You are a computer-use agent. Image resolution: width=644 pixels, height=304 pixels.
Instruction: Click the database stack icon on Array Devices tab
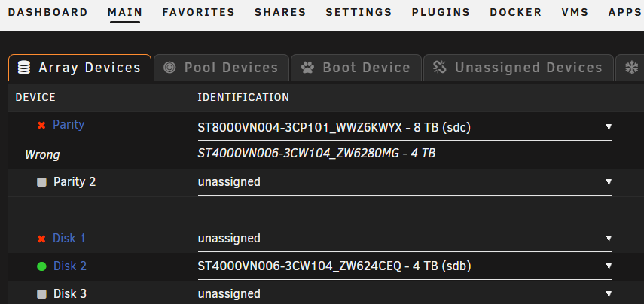[x=24, y=68]
